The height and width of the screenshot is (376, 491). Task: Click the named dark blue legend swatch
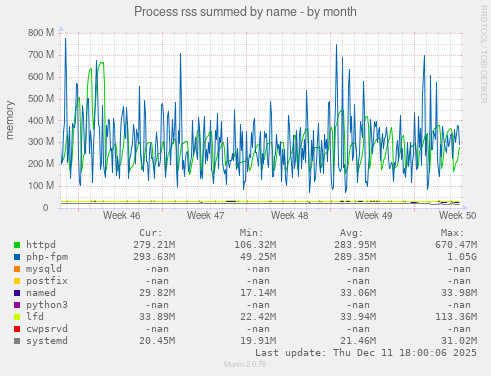pyautogui.click(x=17, y=293)
